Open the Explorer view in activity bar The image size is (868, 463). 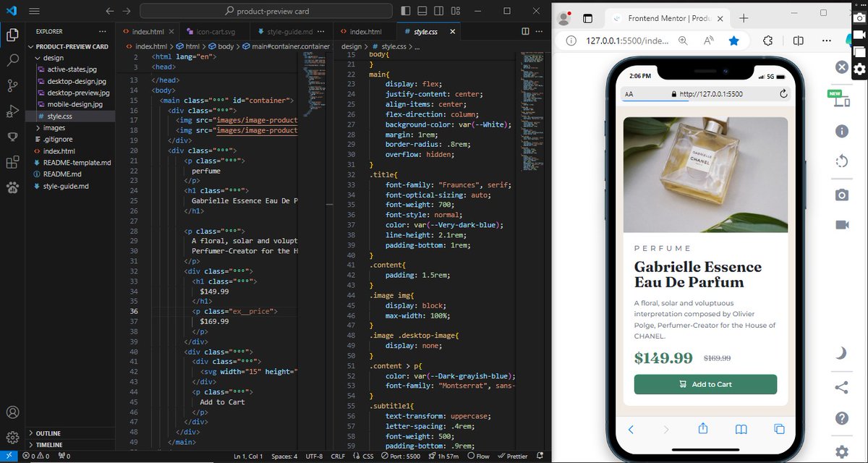12,34
